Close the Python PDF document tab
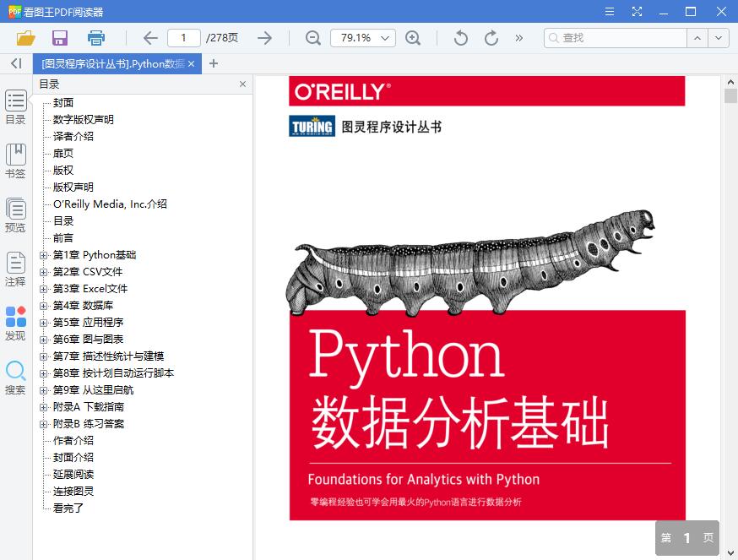This screenshot has width=738, height=560. click(x=191, y=63)
